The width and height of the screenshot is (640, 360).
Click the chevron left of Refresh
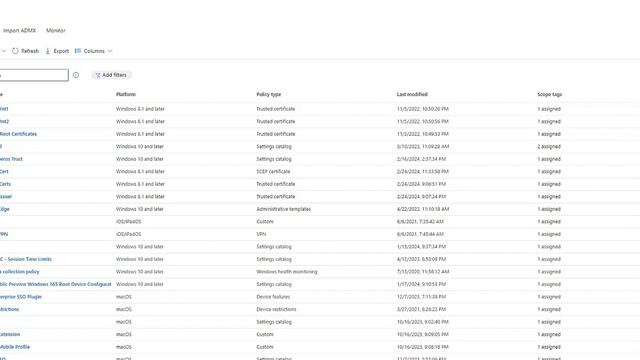tap(4, 51)
